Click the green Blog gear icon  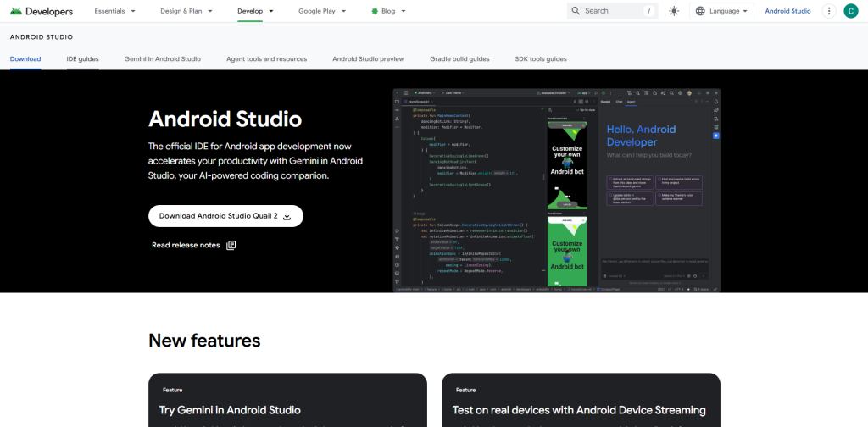click(x=375, y=11)
